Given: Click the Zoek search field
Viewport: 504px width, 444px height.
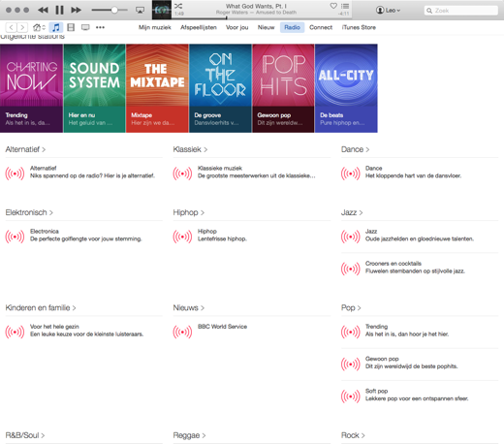Looking at the screenshot, I should click(461, 11).
